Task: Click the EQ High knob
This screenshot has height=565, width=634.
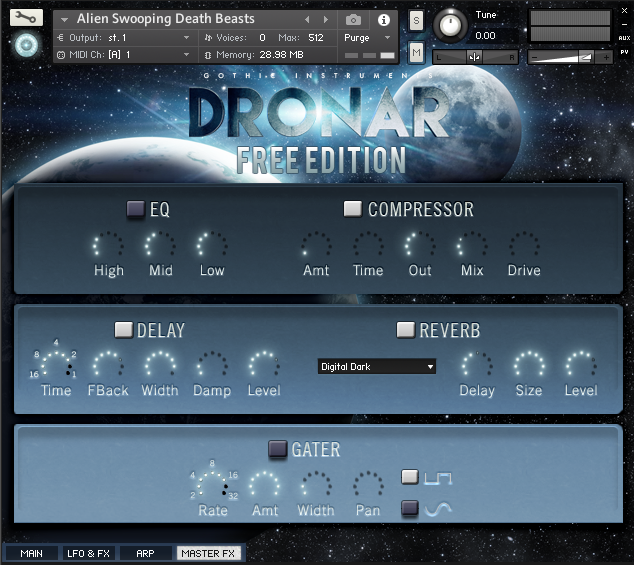Action: click(108, 245)
